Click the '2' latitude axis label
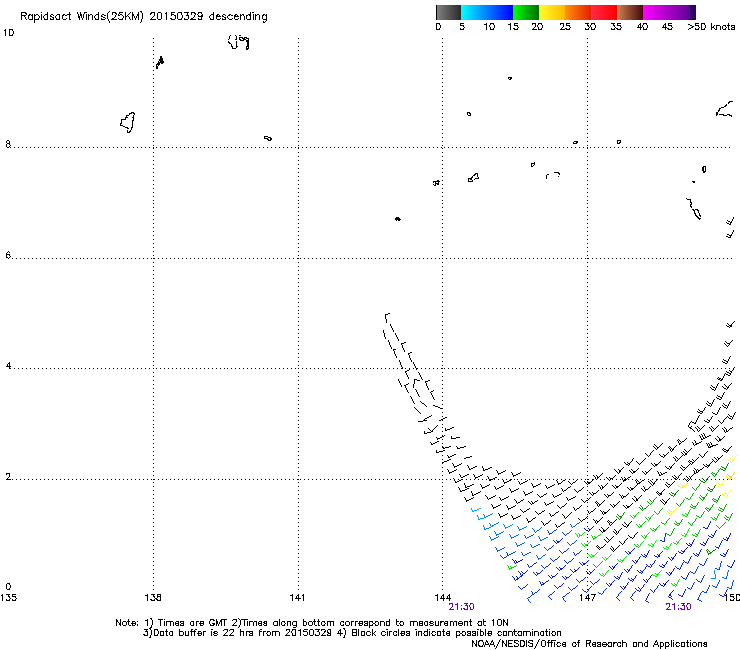This screenshot has height=650, width=740. [x=8, y=477]
